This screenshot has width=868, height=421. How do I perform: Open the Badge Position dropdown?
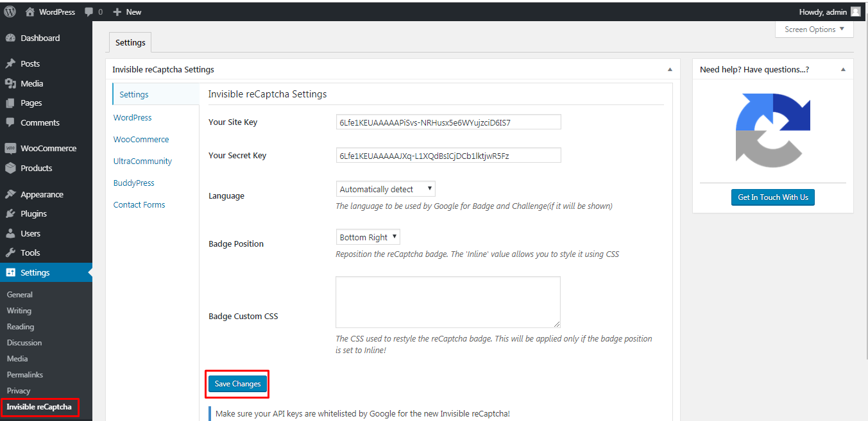368,237
